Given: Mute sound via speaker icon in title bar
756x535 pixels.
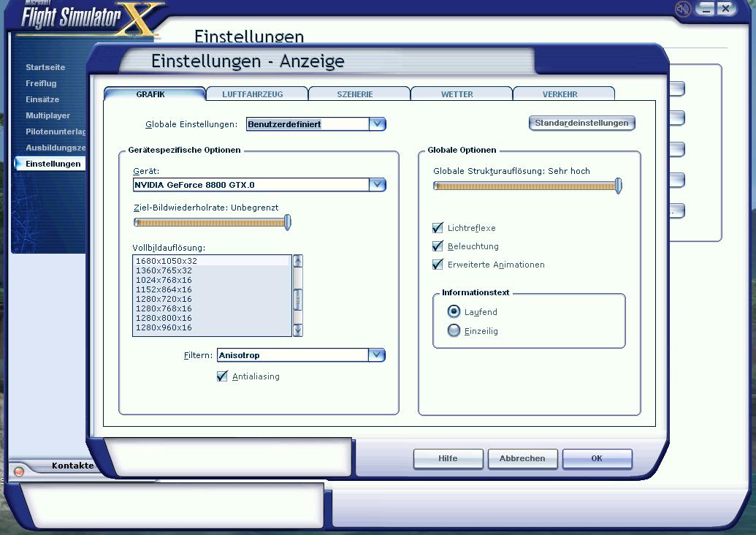Looking at the screenshot, I should click(x=683, y=9).
